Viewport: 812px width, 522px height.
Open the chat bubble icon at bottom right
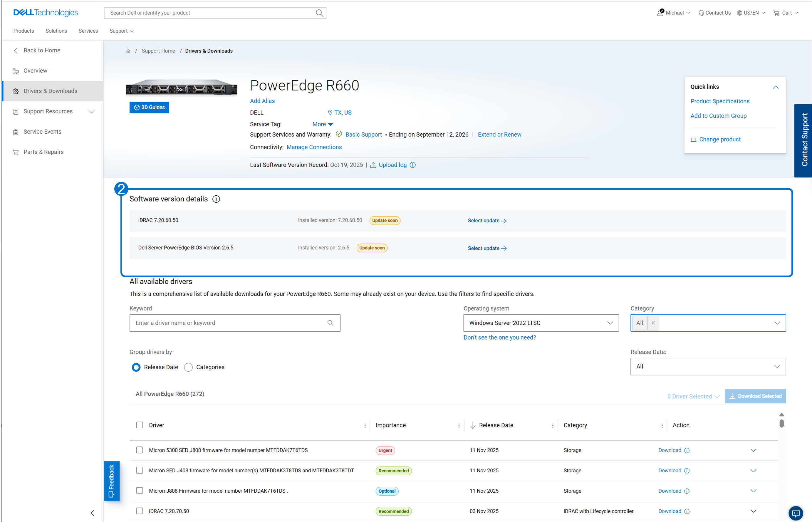(795, 513)
